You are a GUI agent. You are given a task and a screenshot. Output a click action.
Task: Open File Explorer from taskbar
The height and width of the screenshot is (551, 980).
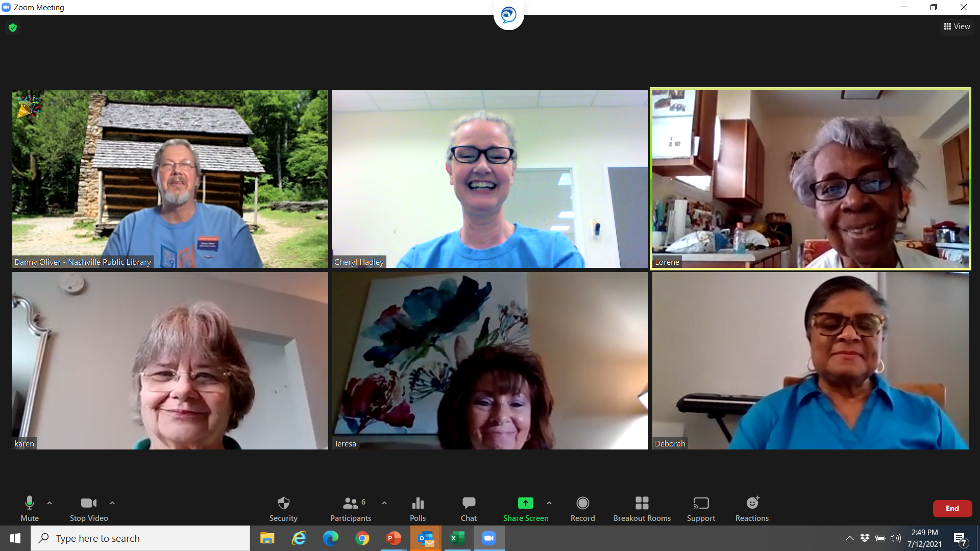[267, 538]
